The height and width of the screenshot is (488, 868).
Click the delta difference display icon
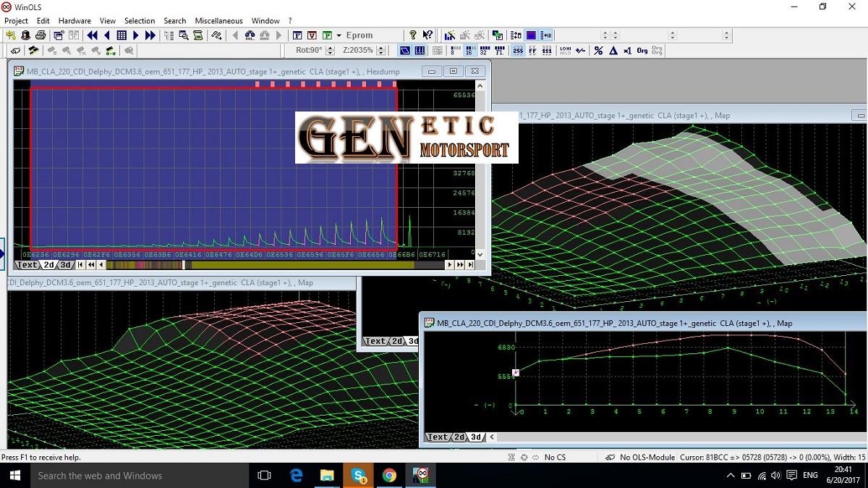tap(613, 51)
